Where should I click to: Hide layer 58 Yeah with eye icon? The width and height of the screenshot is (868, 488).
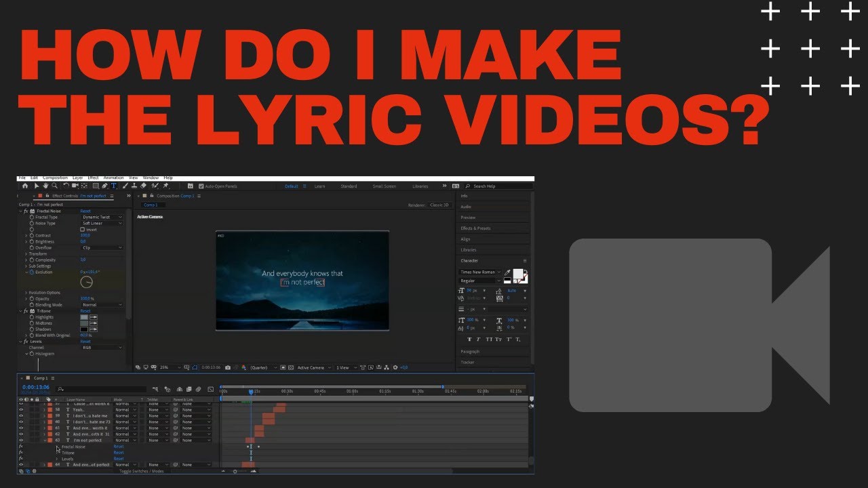point(21,410)
